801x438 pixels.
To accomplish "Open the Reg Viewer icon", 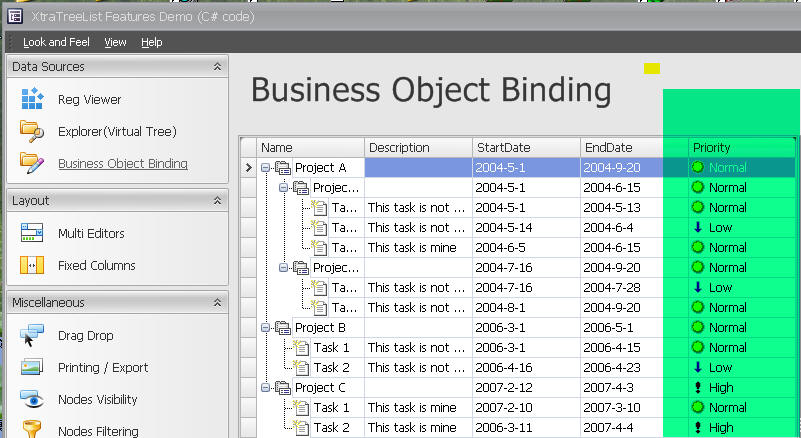I will [x=32, y=99].
